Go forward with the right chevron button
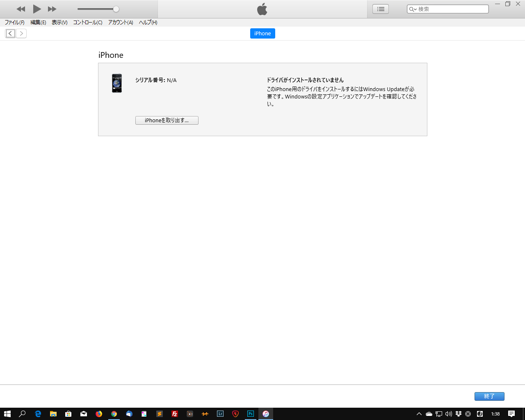 21,34
